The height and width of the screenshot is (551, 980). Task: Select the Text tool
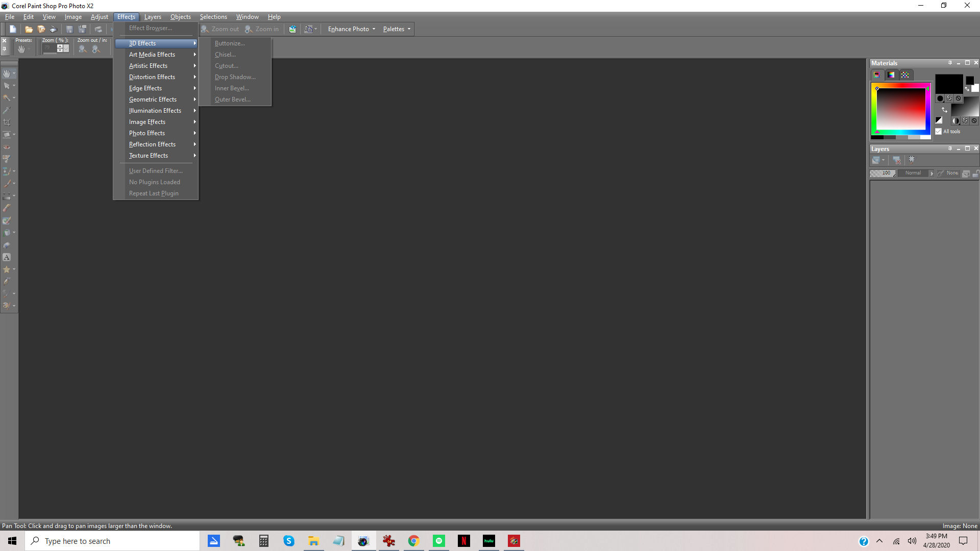(x=7, y=257)
